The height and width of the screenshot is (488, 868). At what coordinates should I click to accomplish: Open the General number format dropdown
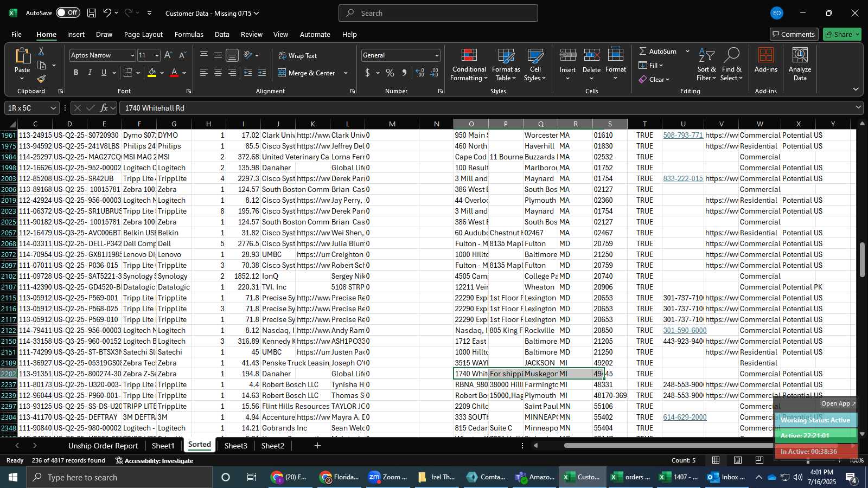coord(436,55)
